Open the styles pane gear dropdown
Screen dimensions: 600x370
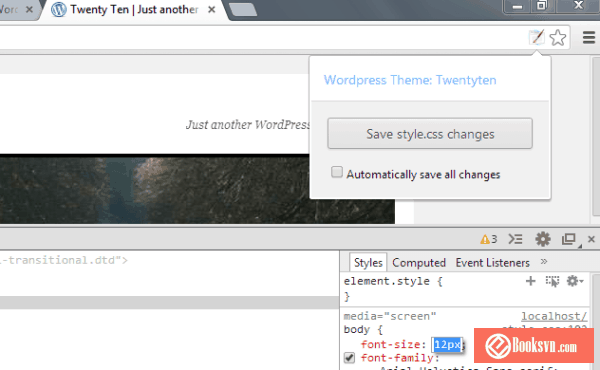(x=575, y=281)
